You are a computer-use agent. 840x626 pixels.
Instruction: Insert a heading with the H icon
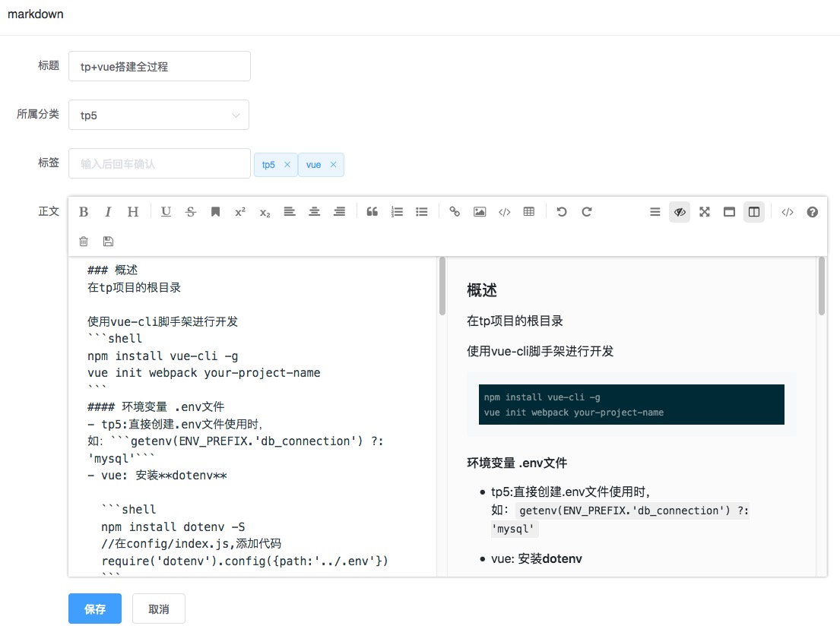coord(133,212)
